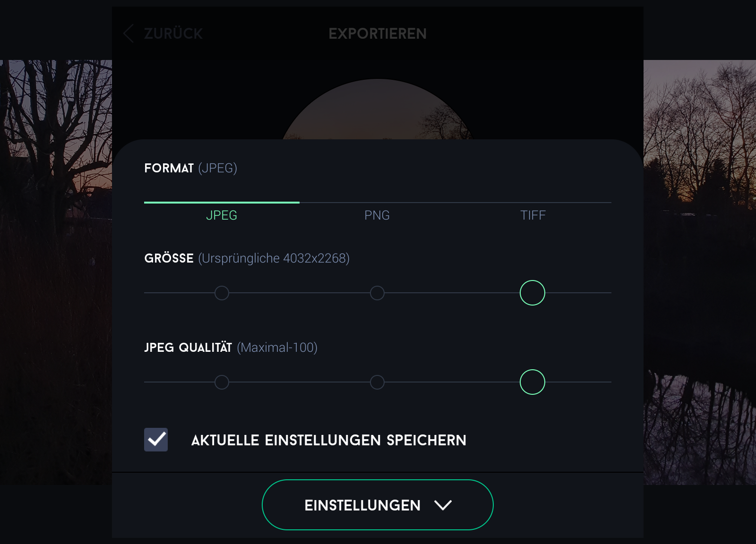
Task: Choose the TIFF format tab
Action: 533,215
